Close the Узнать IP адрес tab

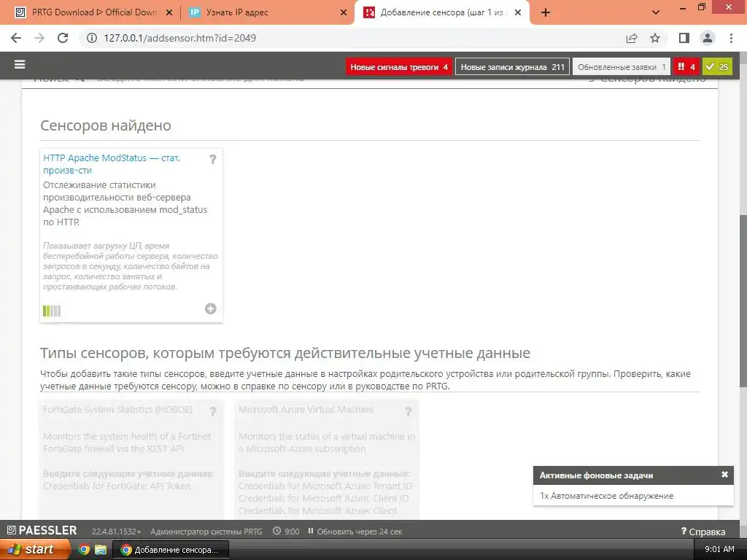(344, 13)
